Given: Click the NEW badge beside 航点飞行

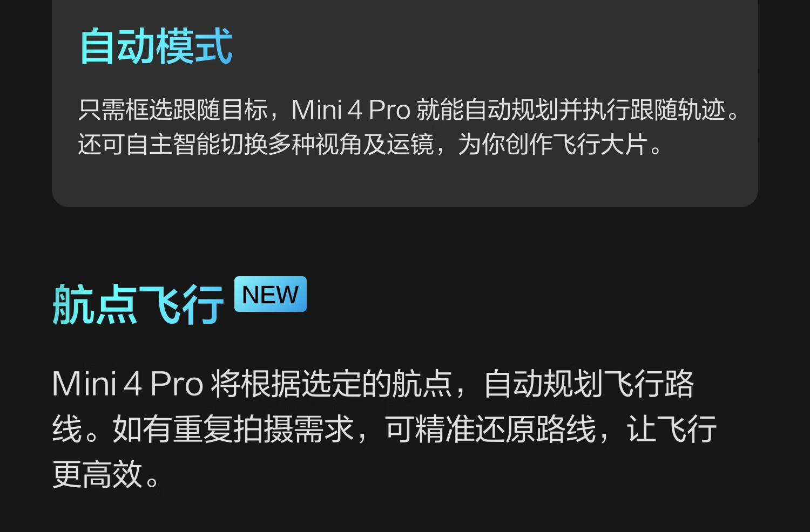Looking at the screenshot, I should tap(271, 294).
